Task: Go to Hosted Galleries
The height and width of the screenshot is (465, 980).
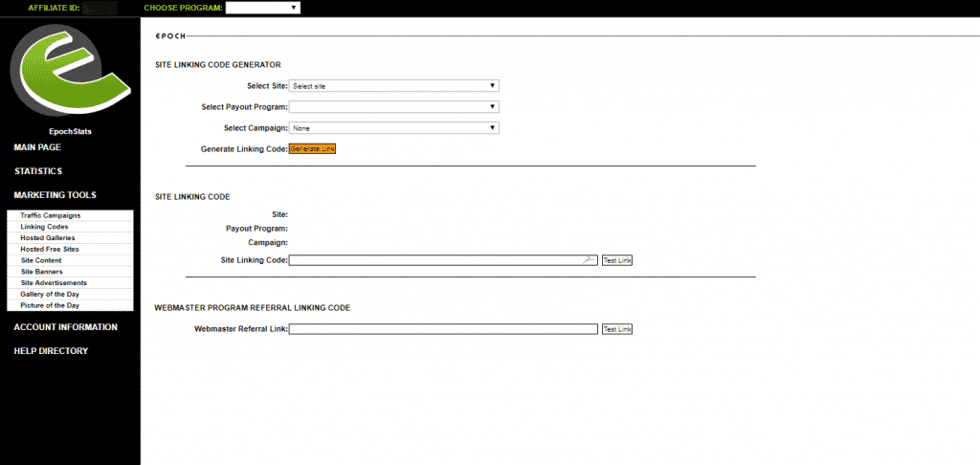Action: [48, 238]
